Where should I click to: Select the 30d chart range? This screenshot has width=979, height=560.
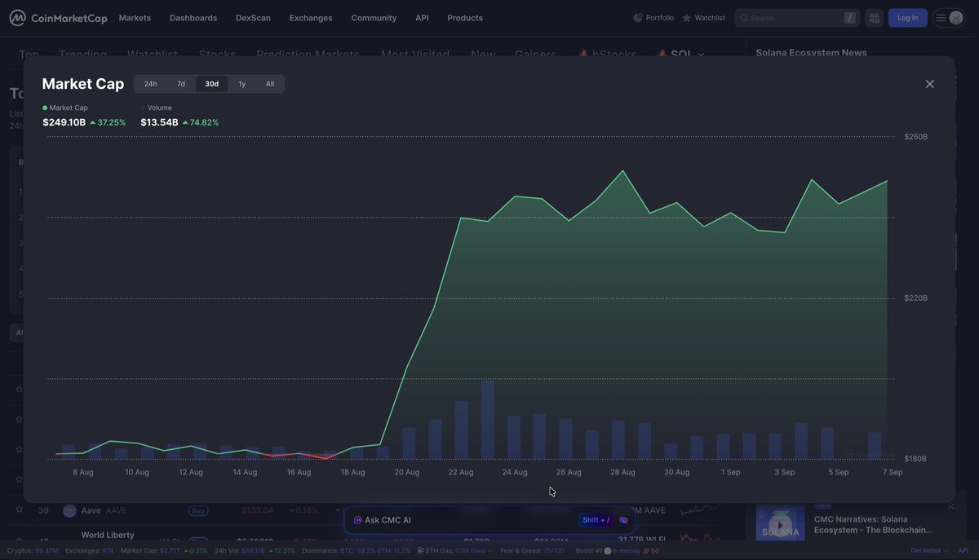pos(211,84)
